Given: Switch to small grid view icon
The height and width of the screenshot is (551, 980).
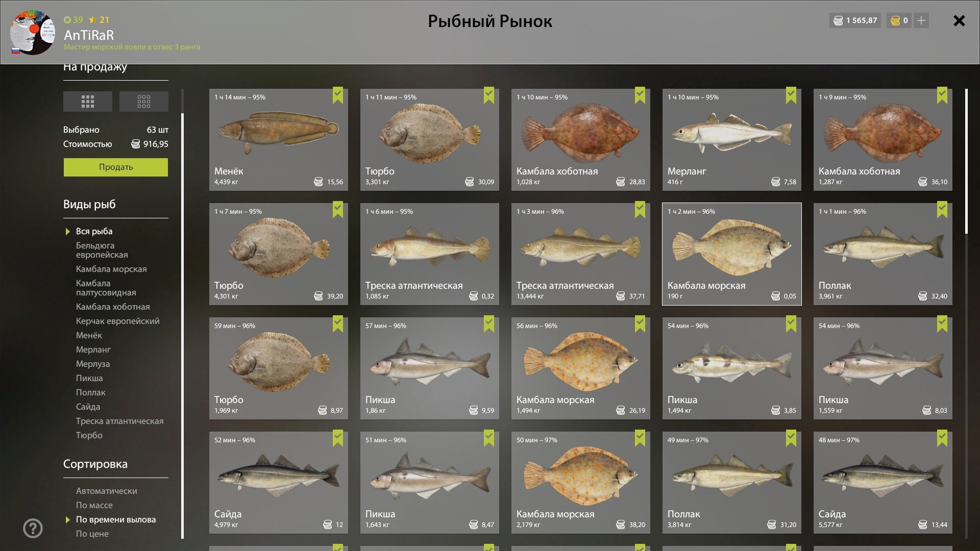Looking at the screenshot, I should pyautogui.click(x=143, y=102).
